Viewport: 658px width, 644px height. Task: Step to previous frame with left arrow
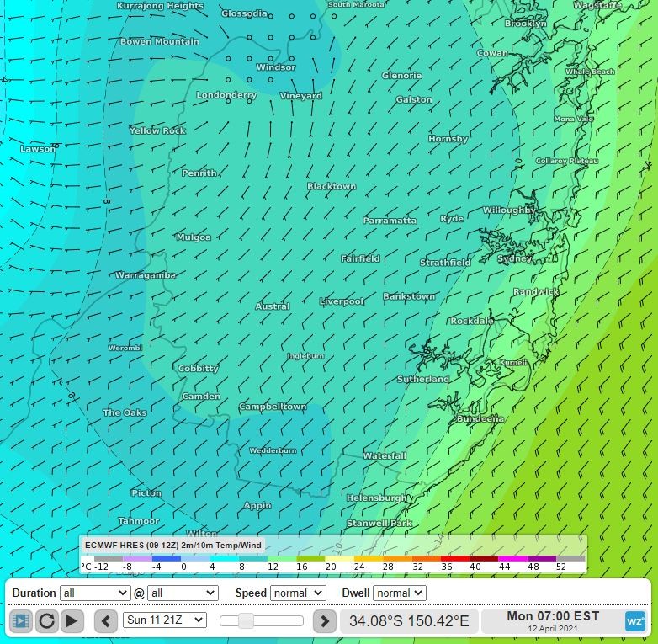(105, 621)
